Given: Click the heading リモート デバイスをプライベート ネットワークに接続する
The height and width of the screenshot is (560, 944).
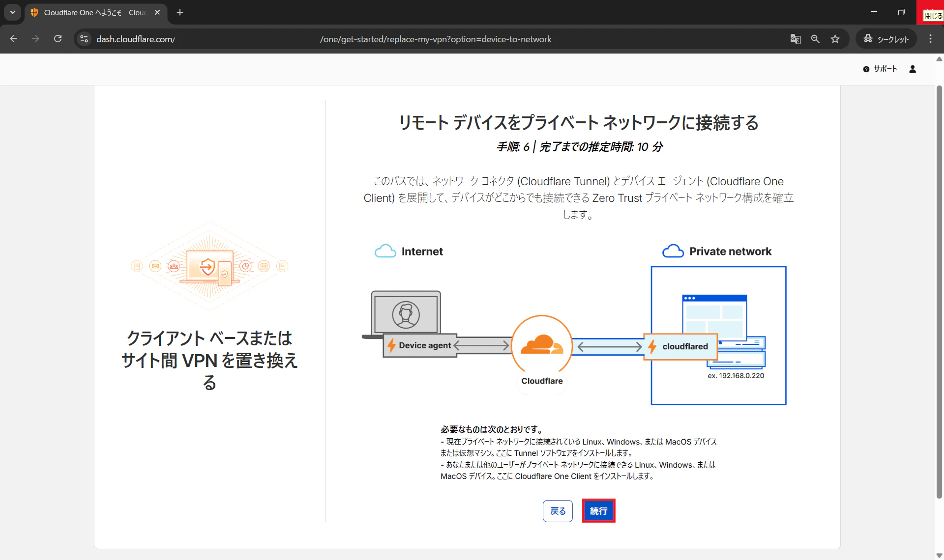Looking at the screenshot, I should [578, 122].
